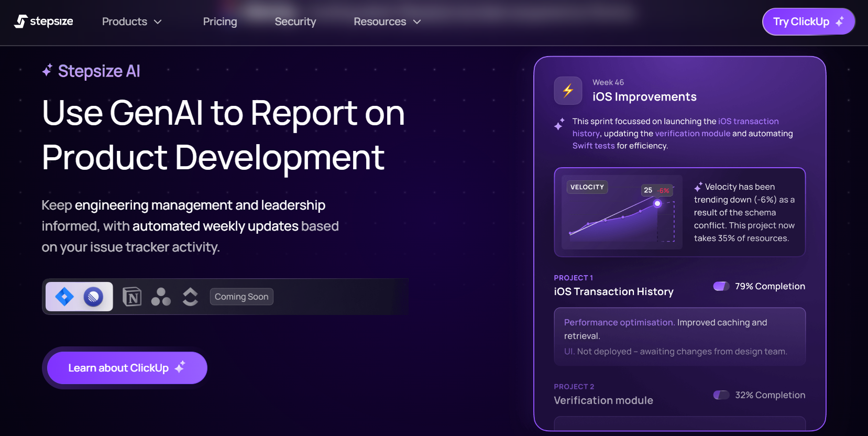Click the velocity line chart thumbnail
Viewport: 868px width, 436px height.
click(622, 212)
